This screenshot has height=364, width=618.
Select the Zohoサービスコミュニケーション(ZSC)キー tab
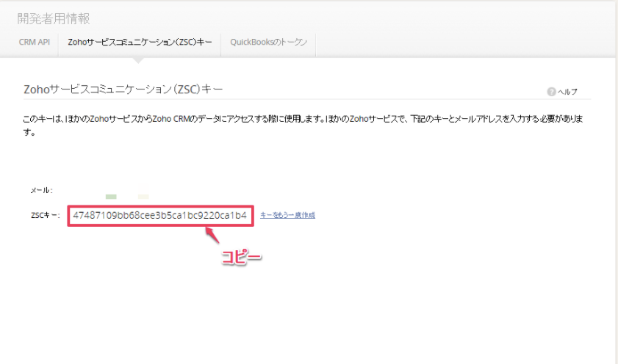[x=140, y=42]
